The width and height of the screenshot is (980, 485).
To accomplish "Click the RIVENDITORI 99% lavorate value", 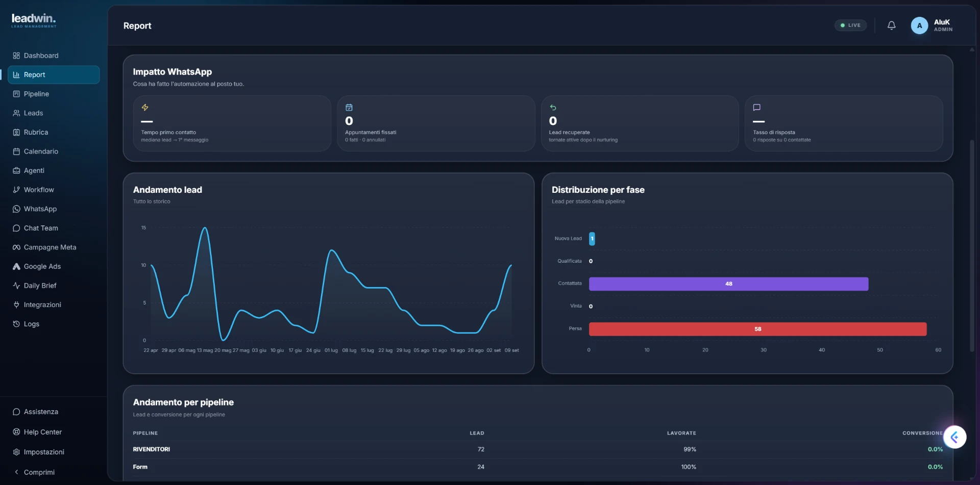I will click(690, 449).
